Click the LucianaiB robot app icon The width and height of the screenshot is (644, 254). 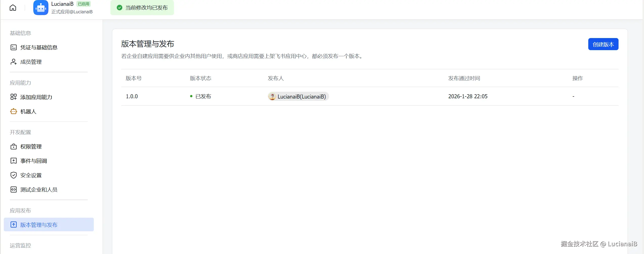tap(41, 8)
